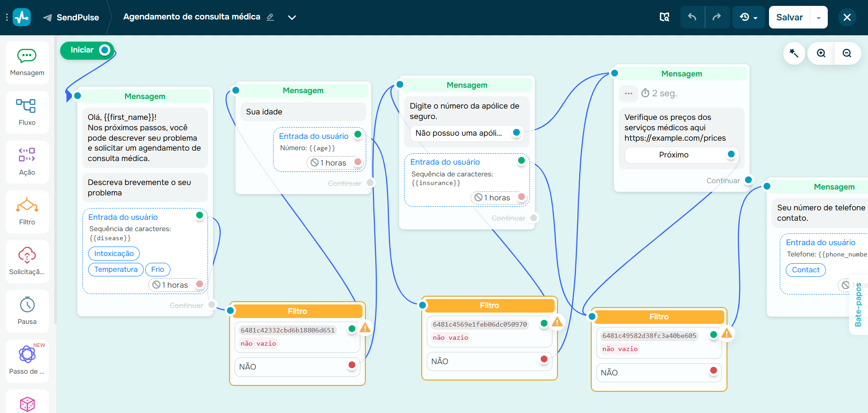Screen dimensions: 868x413
Task: Click warning icon on right Filtro block
Action: (727, 333)
